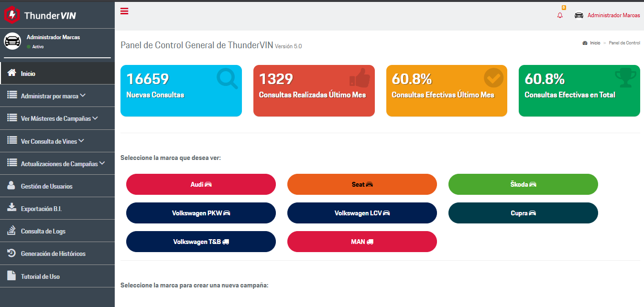
Task: Go to Inicio in the sidebar
Action: click(x=57, y=74)
